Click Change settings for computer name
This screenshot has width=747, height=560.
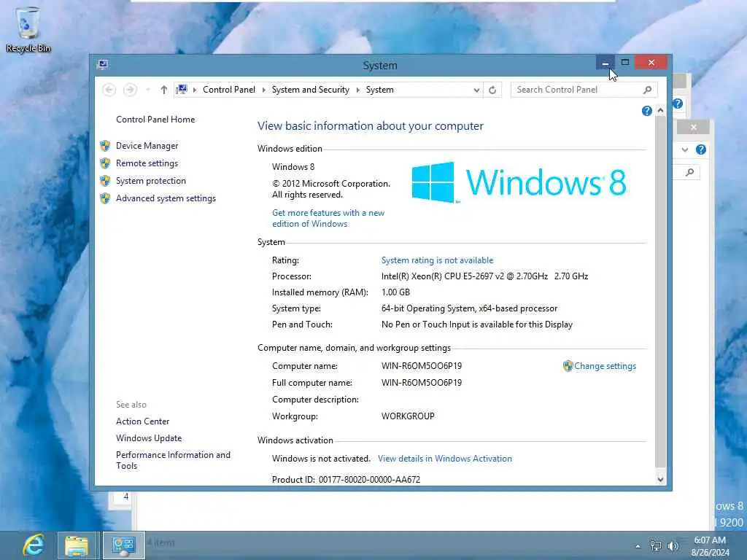[605, 366]
